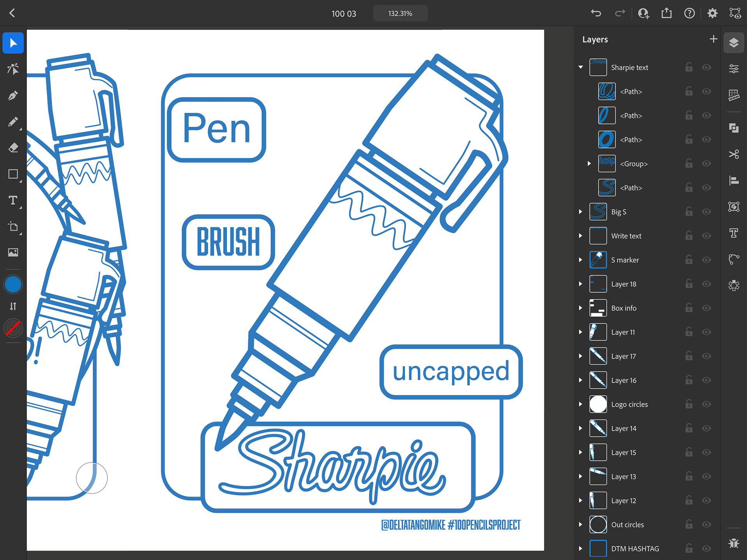The width and height of the screenshot is (747, 560).
Task: Go back to the document gallery
Action: [x=12, y=13]
